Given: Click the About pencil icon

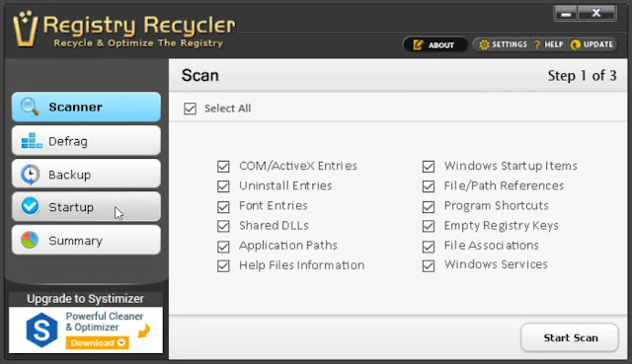Looking at the screenshot, I should pyautogui.click(x=418, y=44).
